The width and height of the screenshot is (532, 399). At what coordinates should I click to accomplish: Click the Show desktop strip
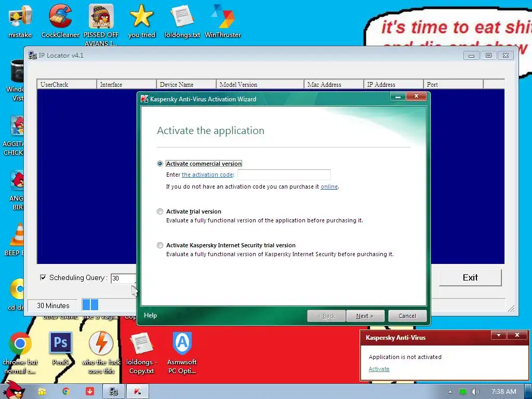pos(528,392)
